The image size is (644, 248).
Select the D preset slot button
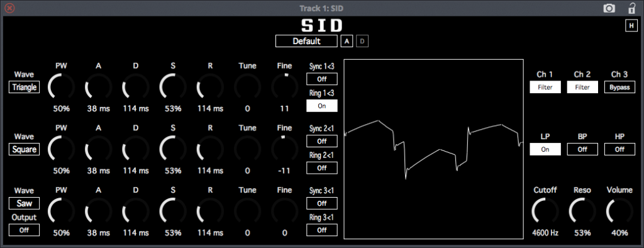point(362,41)
